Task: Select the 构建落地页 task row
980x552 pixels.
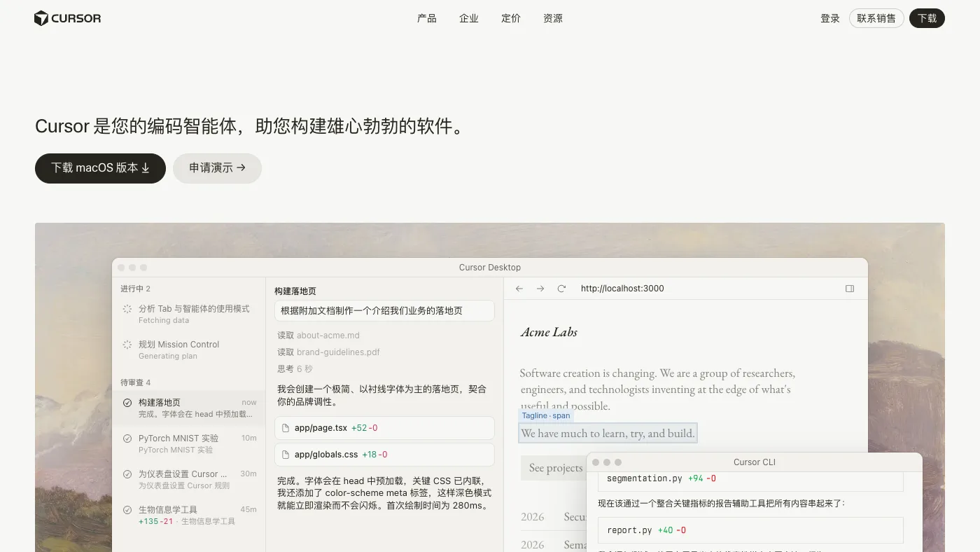Action: (188, 408)
